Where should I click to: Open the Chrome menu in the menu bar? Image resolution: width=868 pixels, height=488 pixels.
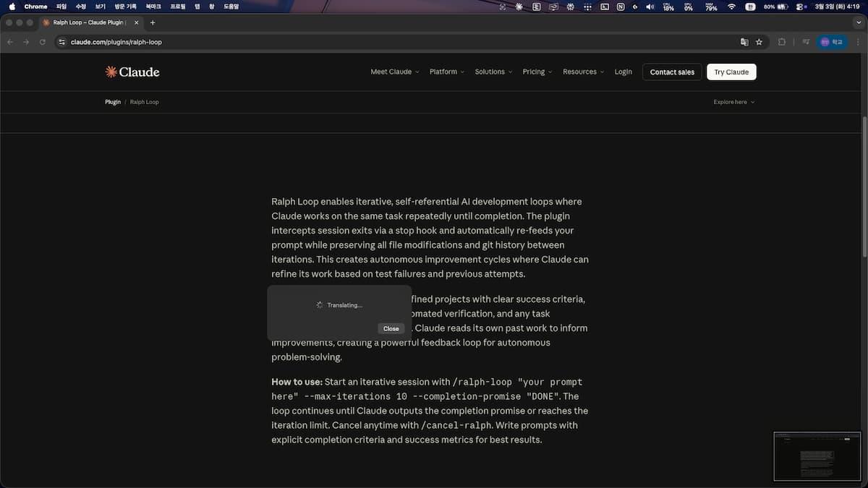tap(35, 7)
